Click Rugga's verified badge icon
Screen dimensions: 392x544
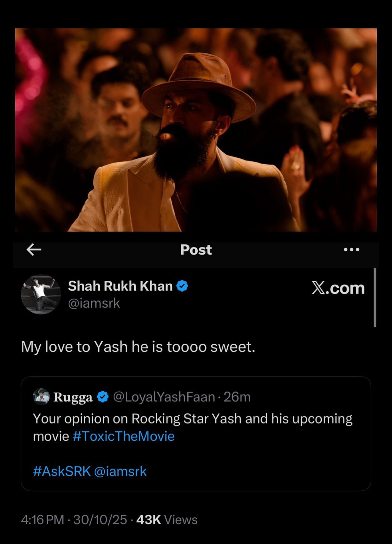click(103, 397)
